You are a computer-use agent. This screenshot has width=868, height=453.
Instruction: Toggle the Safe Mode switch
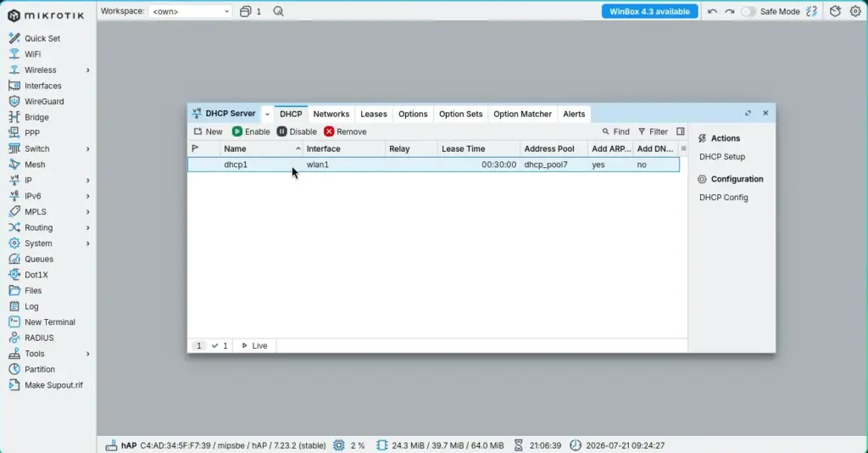pos(748,12)
